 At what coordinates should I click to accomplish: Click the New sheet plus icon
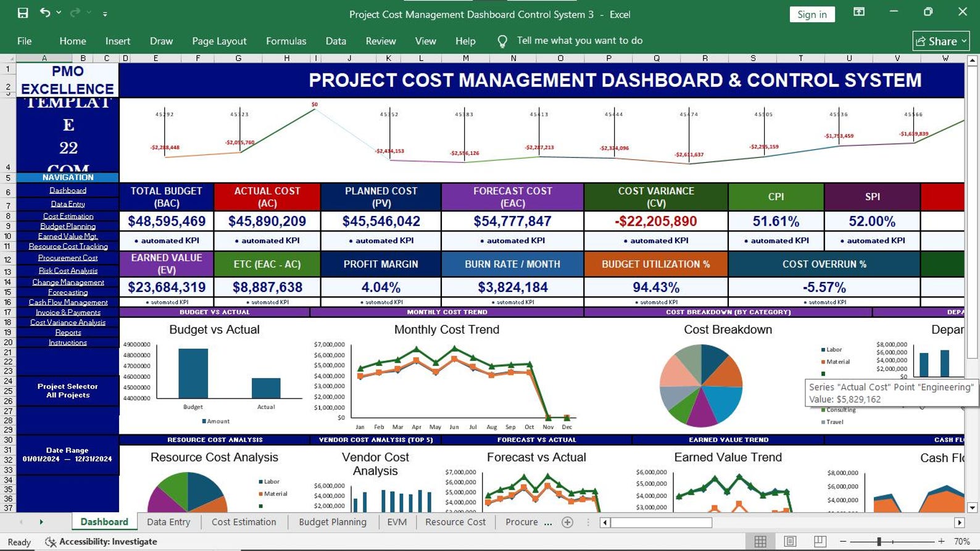pyautogui.click(x=568, y=522)
